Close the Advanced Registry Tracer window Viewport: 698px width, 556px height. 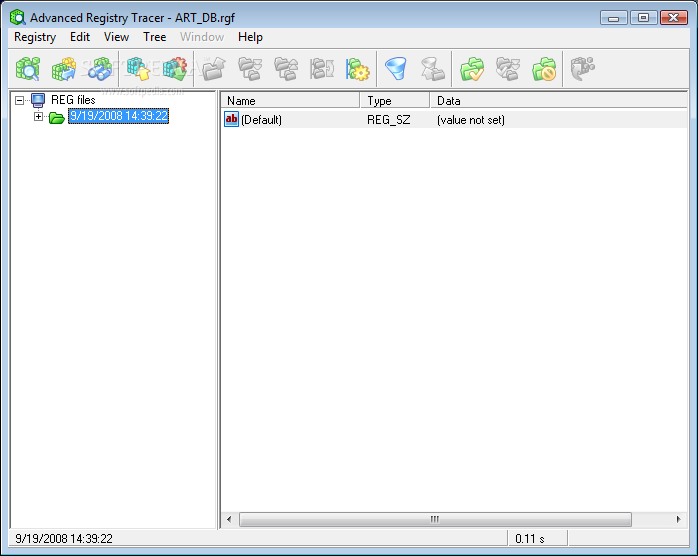tap(674, 18)
